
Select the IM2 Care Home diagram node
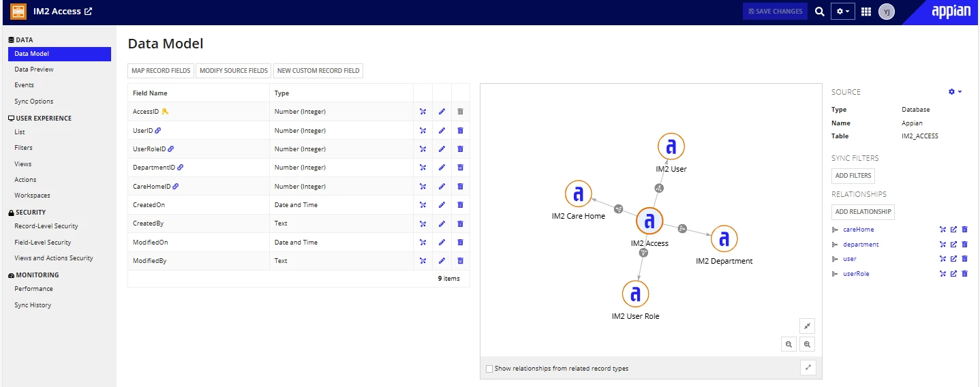[x=579, y=194]
